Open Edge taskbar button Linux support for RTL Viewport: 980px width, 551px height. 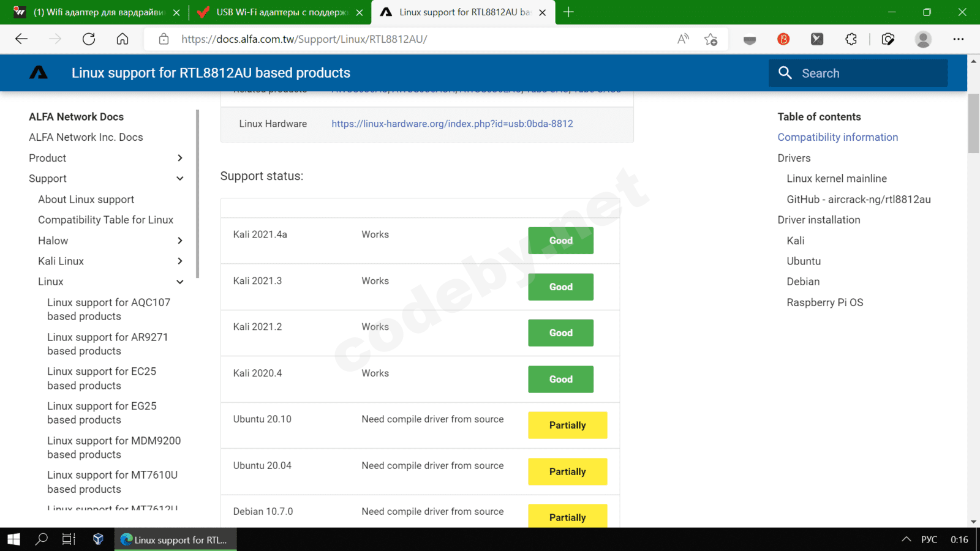click(x=175, y=539)
